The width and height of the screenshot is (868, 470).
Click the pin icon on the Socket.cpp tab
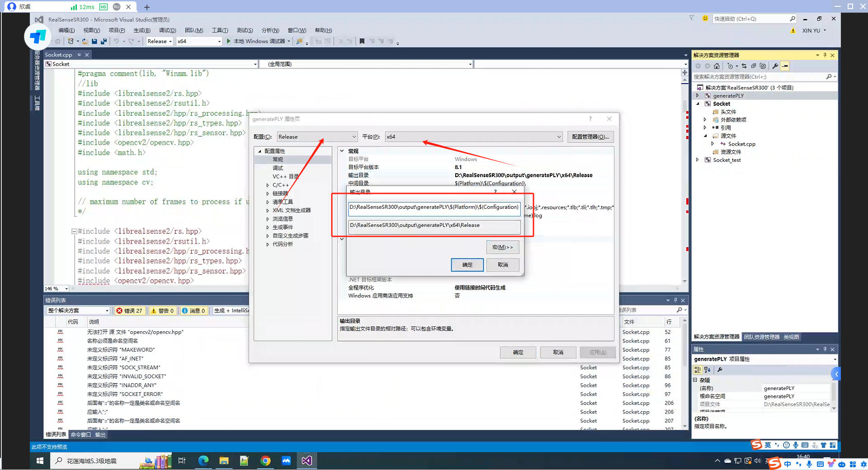coord(79,55)
